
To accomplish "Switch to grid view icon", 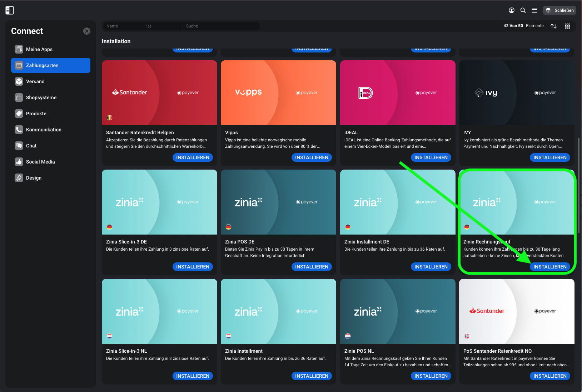I will coord(567,26).
